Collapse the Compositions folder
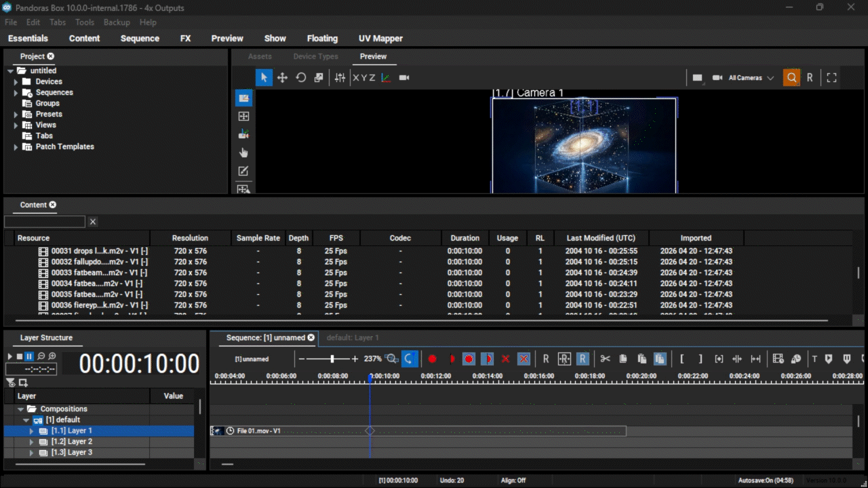Image resolution: width=868 pixels, height=488 pixels. [20, 409]
